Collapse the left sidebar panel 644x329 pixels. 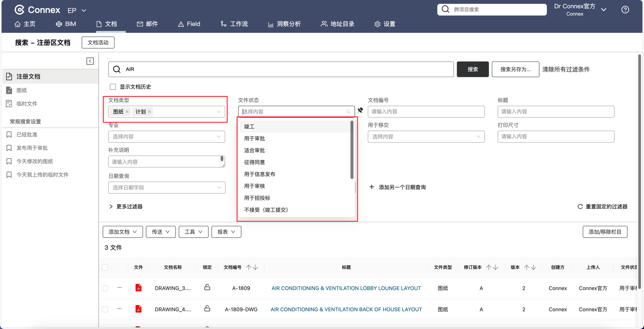[x=90, y=61]
